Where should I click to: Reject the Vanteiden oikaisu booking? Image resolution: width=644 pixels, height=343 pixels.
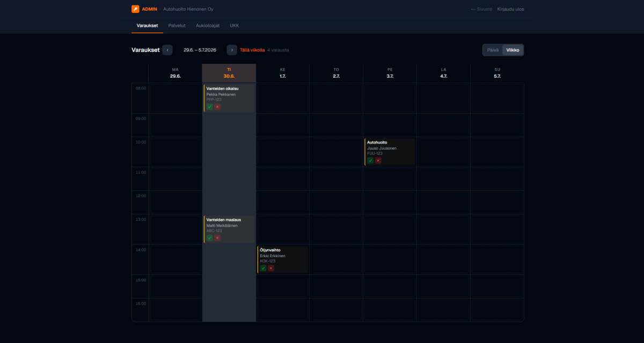point(217,107)
